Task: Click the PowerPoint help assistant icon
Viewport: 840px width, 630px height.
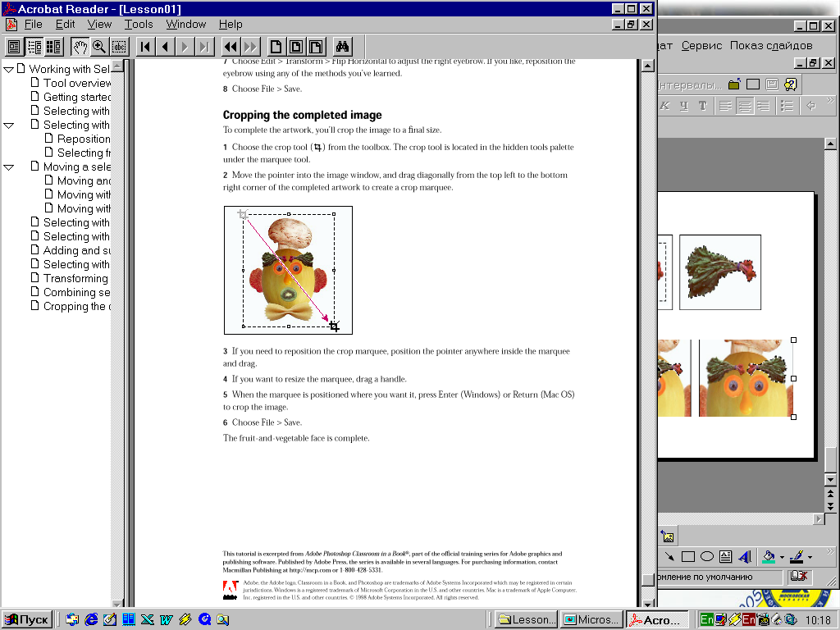Action: tap(791, 84)
